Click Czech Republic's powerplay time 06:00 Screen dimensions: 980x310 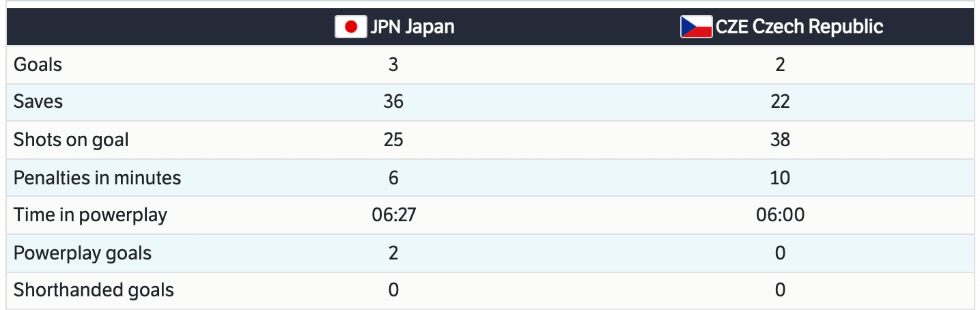[781, 215]
